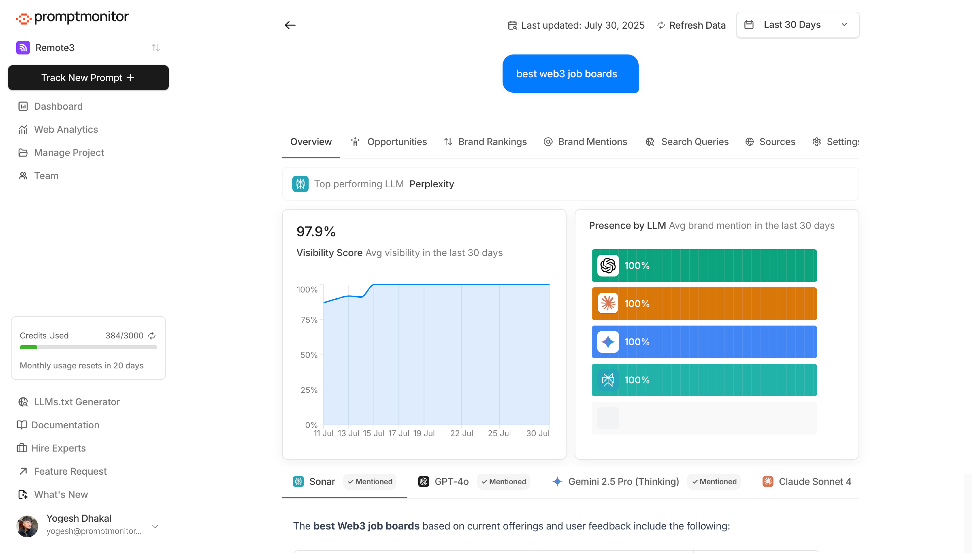Screen dimensions: 980x553
Task: Click the refresh icon next to Credits Used
Action: pos(152,336)
